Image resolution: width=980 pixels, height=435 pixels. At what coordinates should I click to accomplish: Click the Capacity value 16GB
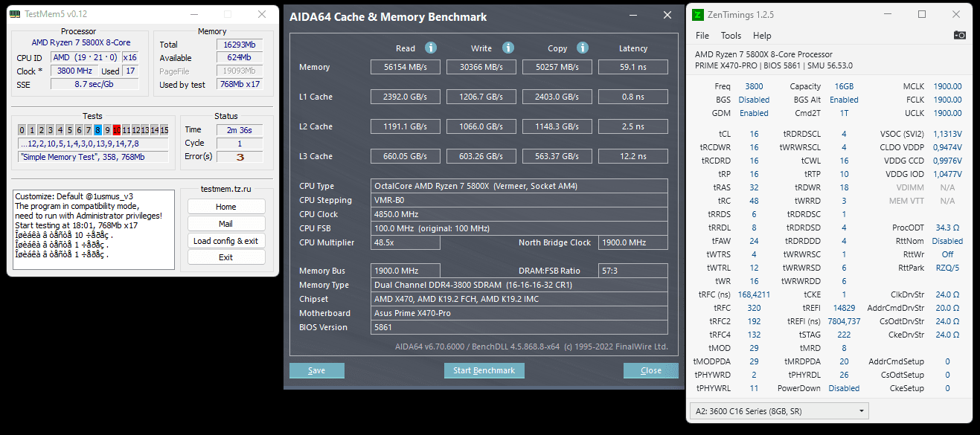[x=844, y=86]
